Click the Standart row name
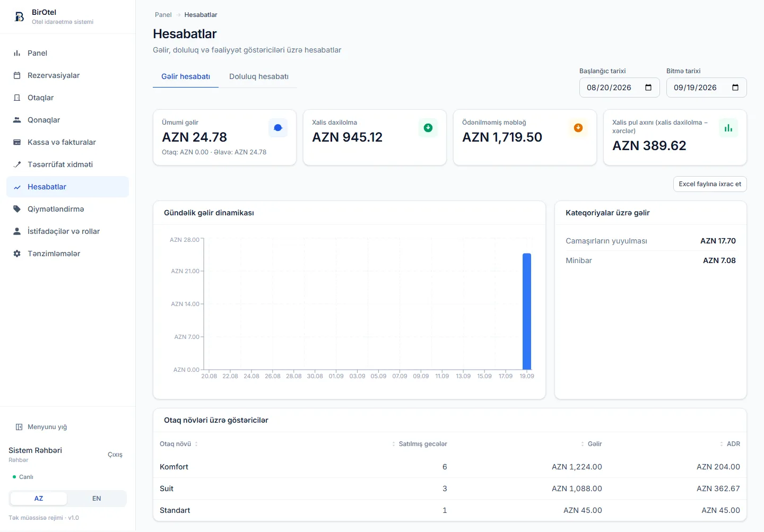The height and width of the screenshot is (532, 764). 175,510
